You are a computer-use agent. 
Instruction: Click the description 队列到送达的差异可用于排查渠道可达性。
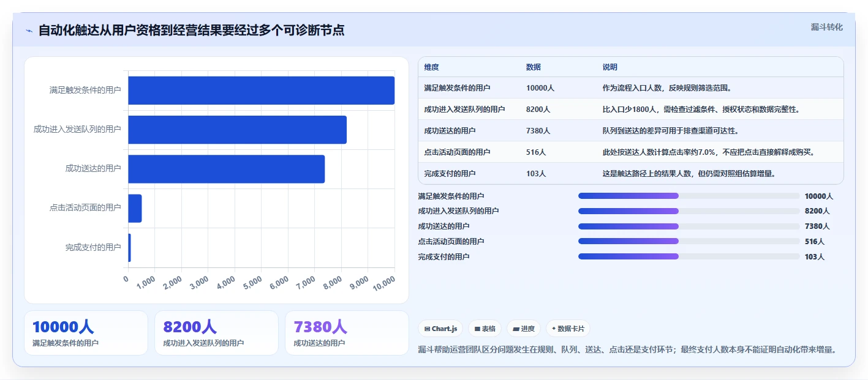(x=670, y=131)
